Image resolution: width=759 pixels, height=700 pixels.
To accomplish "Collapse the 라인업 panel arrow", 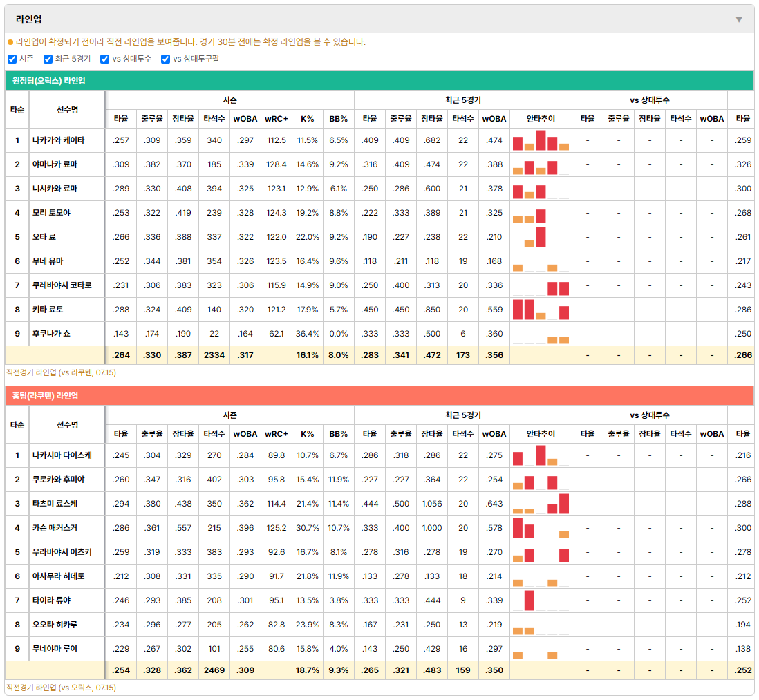I will click(x=739, y=19).
